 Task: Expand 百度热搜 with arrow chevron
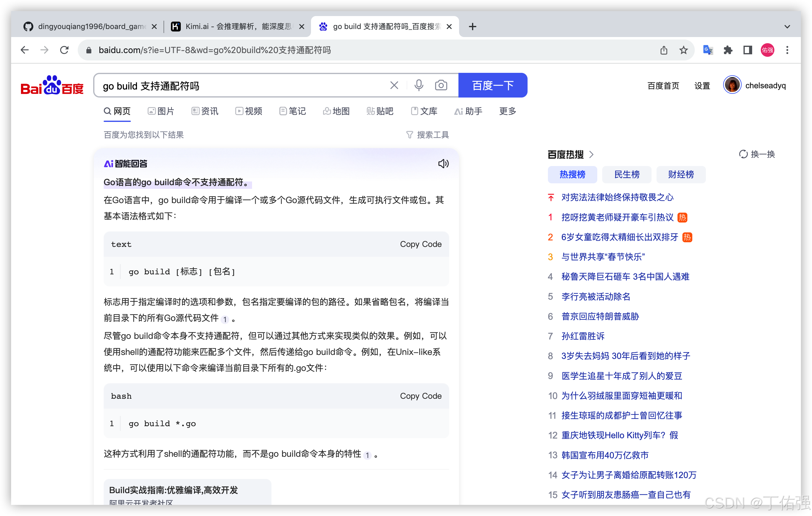[591, 155]
